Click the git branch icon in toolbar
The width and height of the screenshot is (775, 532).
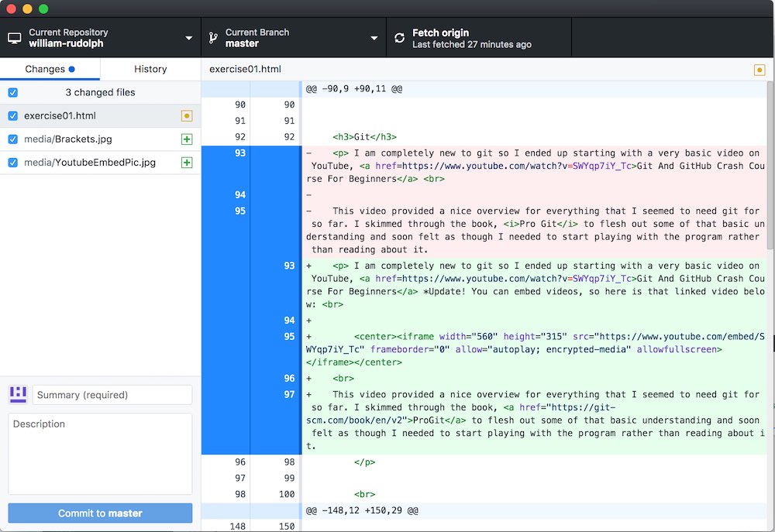pyautogui.click(x=213, y=38)
